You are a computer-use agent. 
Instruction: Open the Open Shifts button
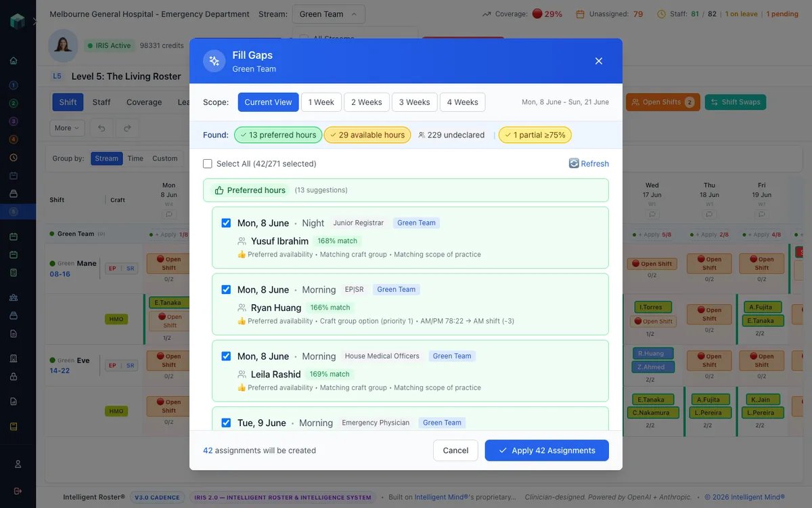point(662,102)
